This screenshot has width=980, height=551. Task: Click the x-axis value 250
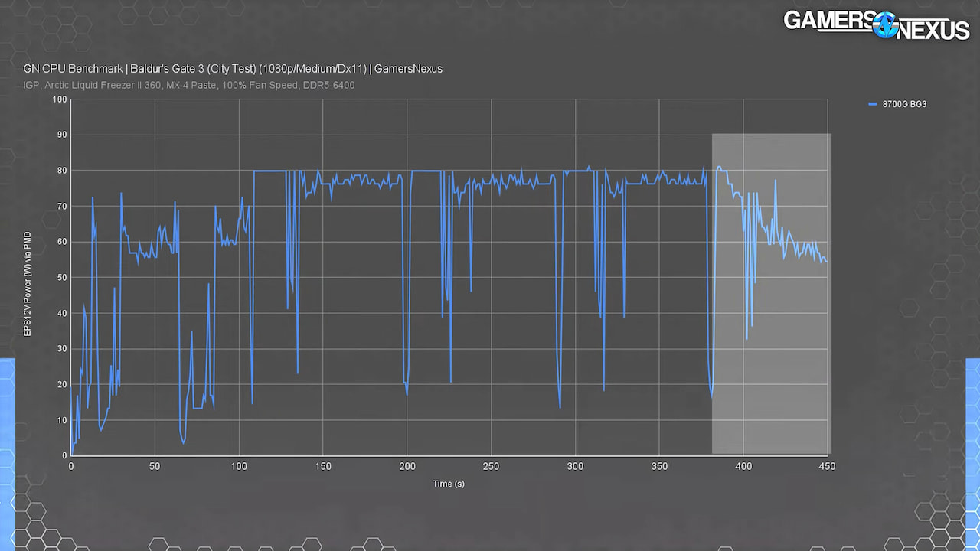491,466
